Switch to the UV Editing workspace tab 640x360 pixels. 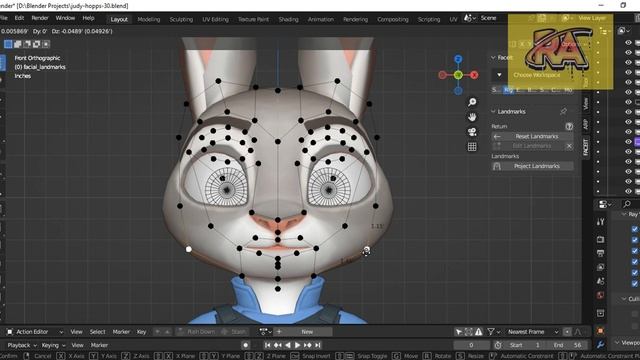click(216, 19)
